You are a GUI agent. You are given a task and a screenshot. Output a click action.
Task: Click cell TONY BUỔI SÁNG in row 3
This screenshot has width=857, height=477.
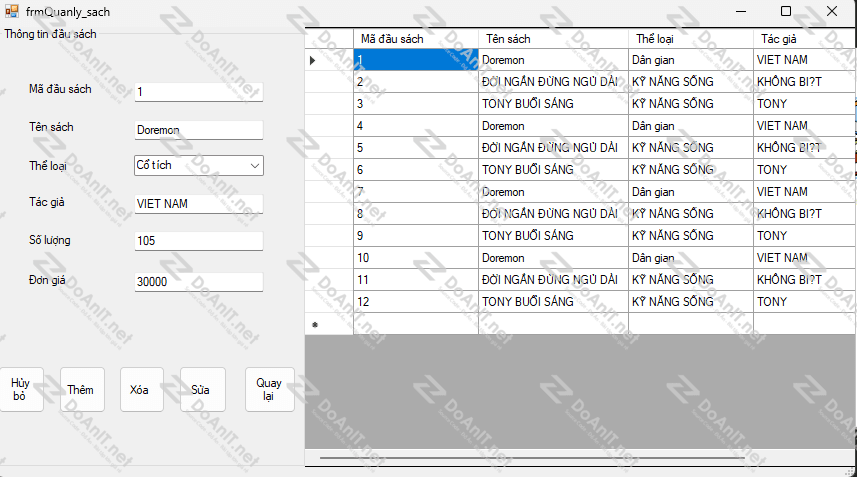553,104
